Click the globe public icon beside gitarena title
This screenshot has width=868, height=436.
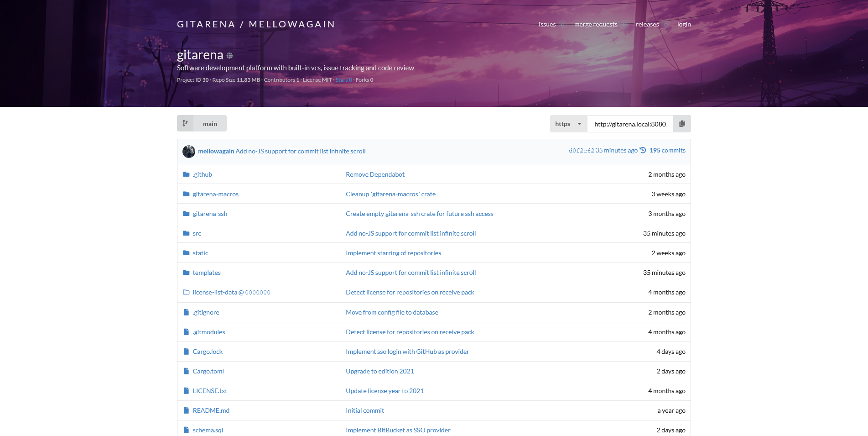(230, 56)
